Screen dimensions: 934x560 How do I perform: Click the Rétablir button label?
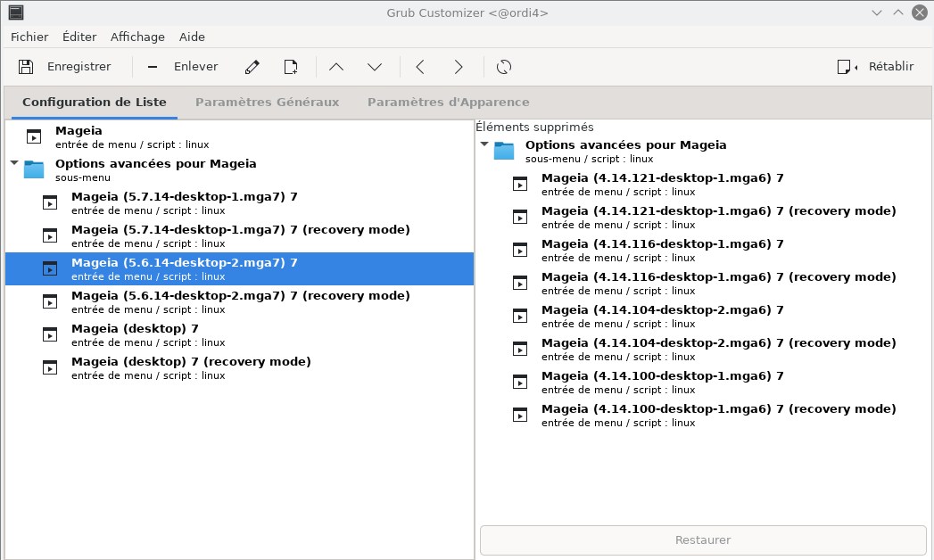pyautogui.click(x=891, y=67)
